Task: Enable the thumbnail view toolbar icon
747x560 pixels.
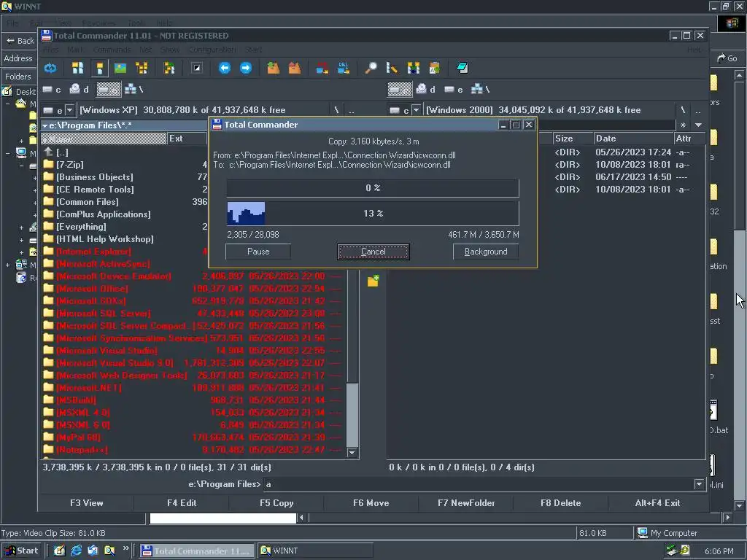Action: click(120, 68)
